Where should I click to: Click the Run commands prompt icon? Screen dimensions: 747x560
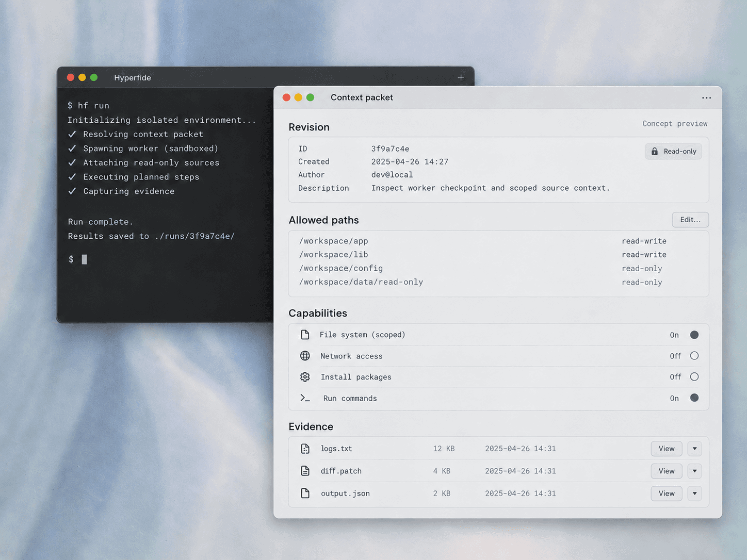[x=305, y=398]
